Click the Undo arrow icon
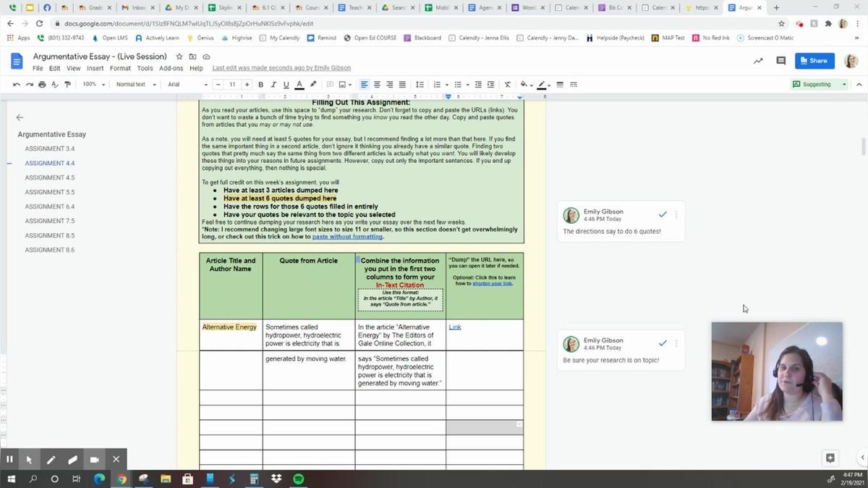868x488 pixels. click(x=16, y=85)
